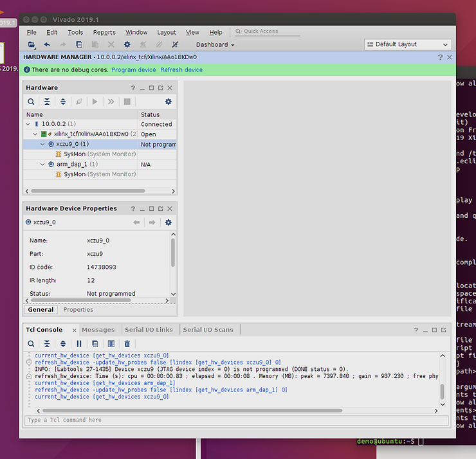Open the Window menu

point(136,32)
